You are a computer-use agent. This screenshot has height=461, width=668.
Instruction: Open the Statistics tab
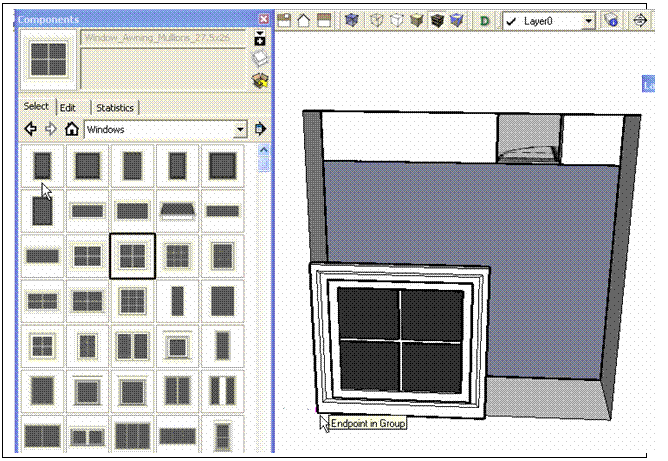tap(116, 107)
